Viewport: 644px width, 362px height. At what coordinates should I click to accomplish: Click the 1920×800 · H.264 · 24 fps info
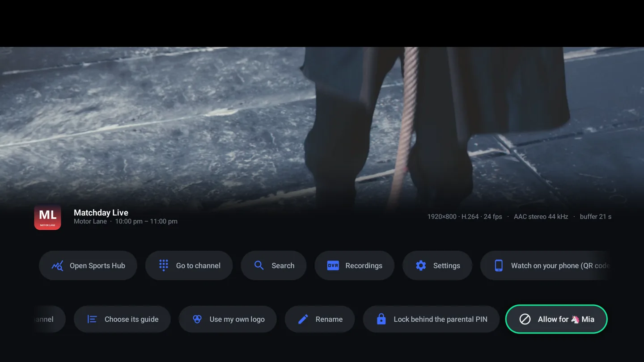(465, 217)
